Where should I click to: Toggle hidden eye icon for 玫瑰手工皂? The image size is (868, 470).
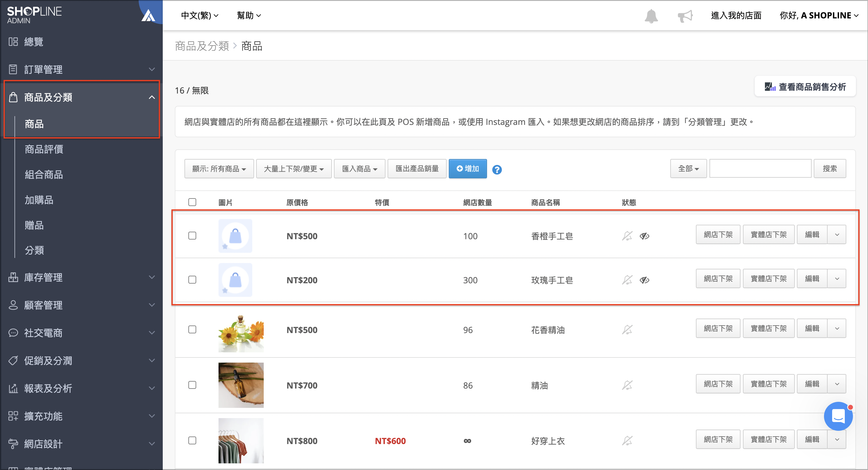[x=644, y=280]
